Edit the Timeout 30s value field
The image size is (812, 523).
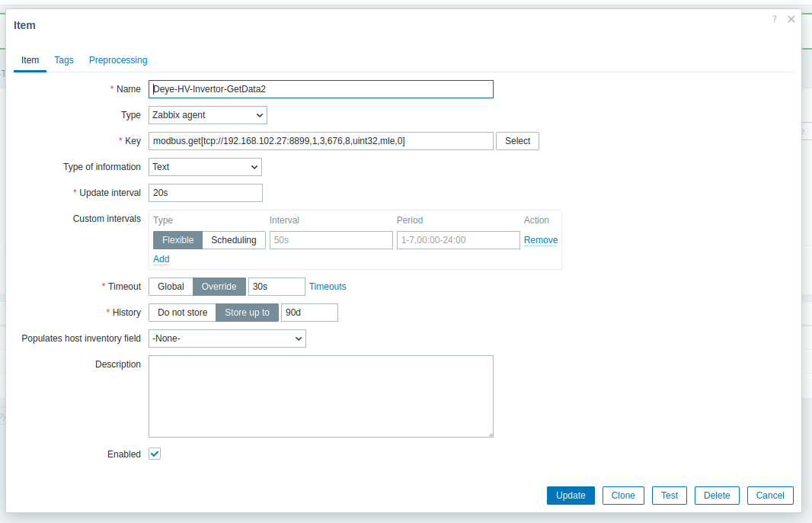(x=277, y=287)
